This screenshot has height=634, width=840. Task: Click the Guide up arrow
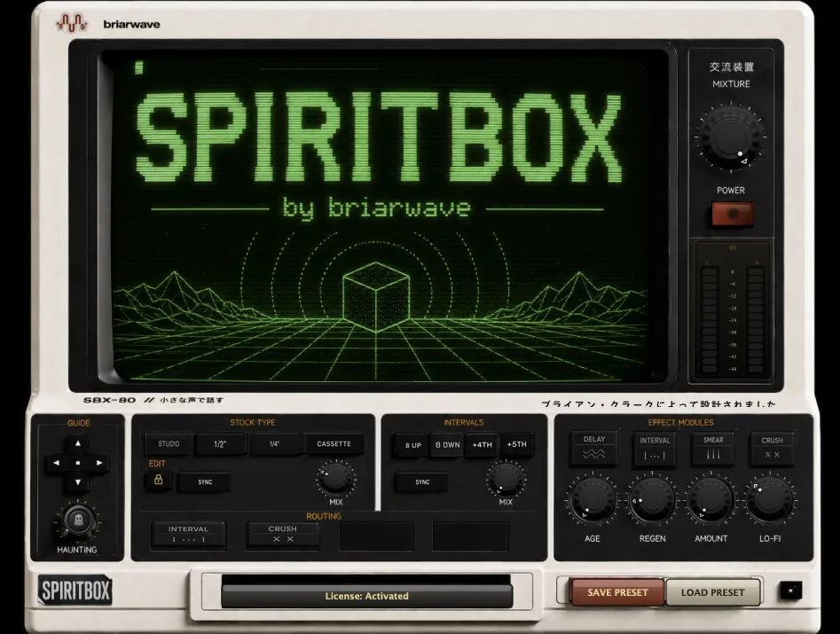(78, 443)
